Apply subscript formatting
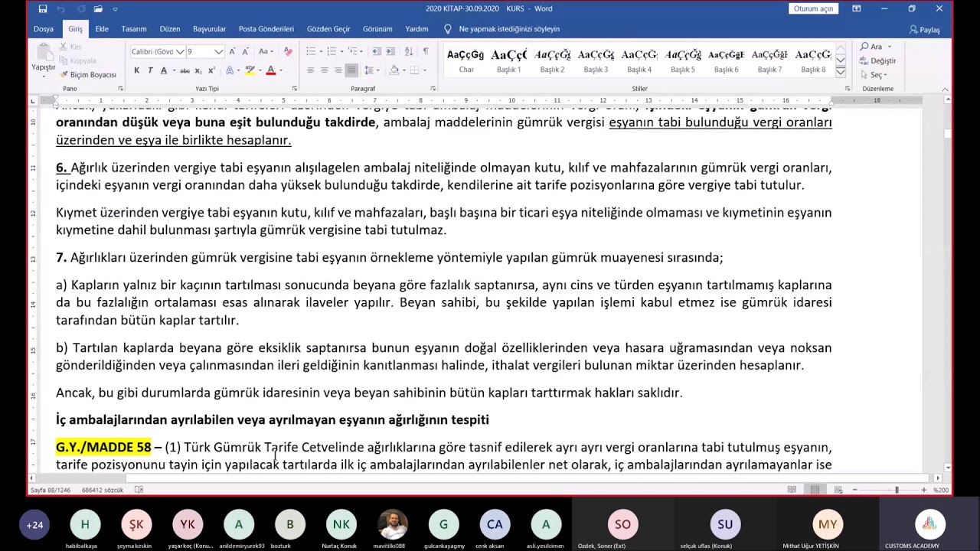980x551 pixels. click(x=198, y=70)
